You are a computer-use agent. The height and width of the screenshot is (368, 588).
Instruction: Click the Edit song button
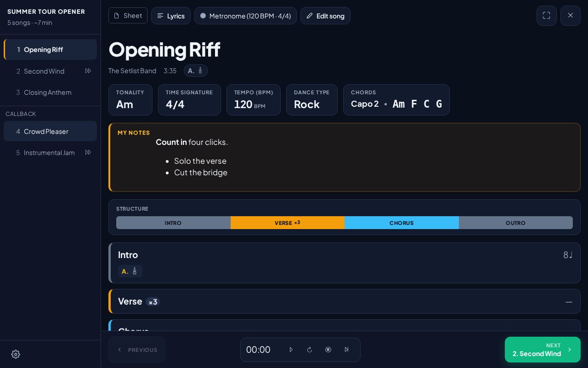point(325,16)
